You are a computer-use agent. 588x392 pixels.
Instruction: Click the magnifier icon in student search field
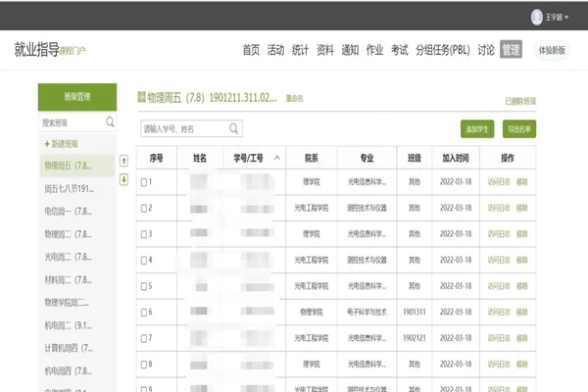233,128
